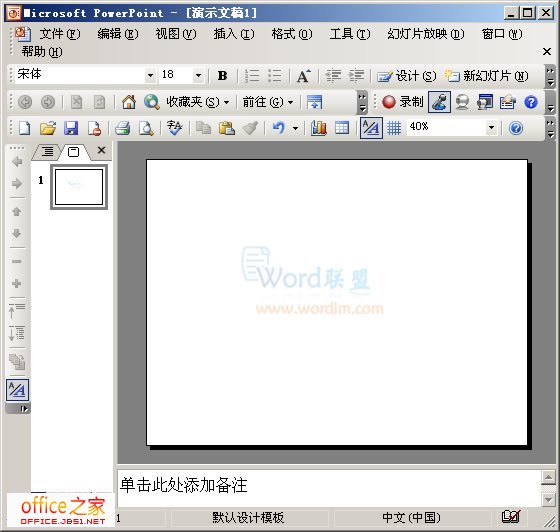The height and width of the screenshot is (532, 560).
Task: Increase indent level icon
Action: (356, 76)
